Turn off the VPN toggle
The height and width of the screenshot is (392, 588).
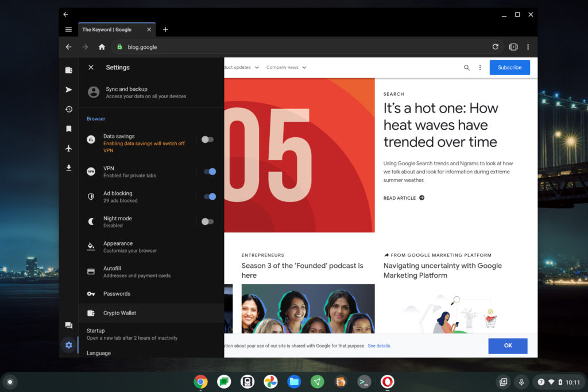210,172
